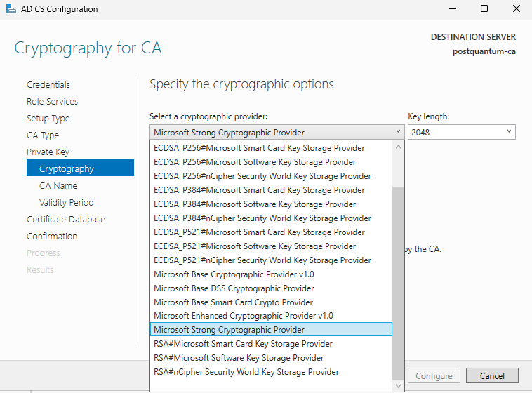The width and height of the screenshot is (532, 393).
Task: Select ECDSA_P521#Microsoft Smart Card Key Storage Provider
Action: 271,232
